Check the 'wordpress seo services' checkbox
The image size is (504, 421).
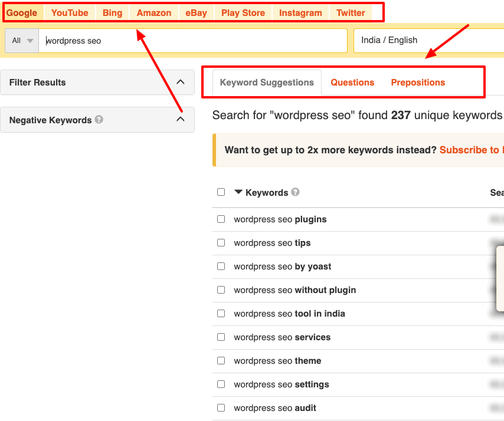point(221,337)
